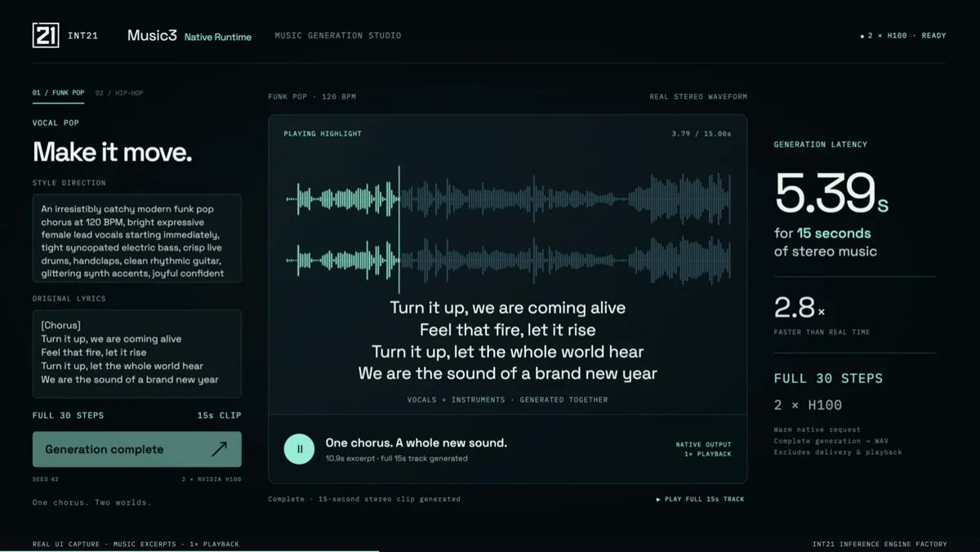
Task: Click VOCALS + INSTRUMENTS · GENERATED TOGETHER caption
Action: [x=508, y=400]
